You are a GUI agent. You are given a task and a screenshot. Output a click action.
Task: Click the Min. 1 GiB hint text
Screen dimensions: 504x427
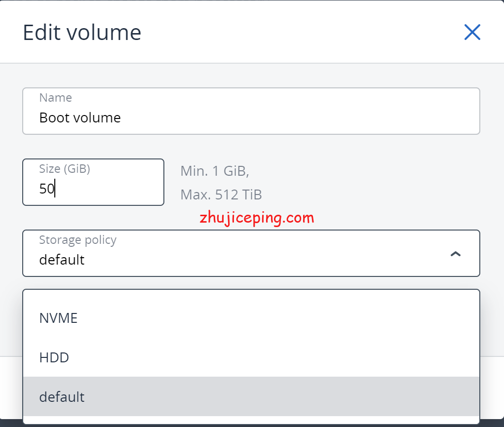pos(215,171)
